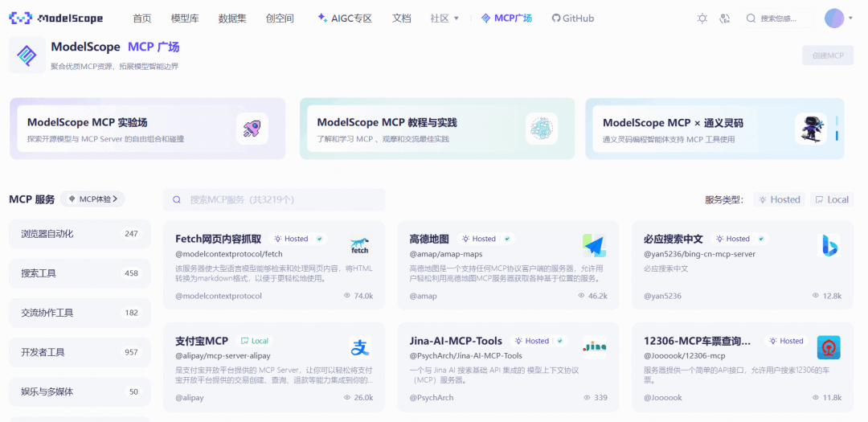The width and height of the screenshot is (868, 422).
Task: Open the 12306-MCP车票查询 service title
Action: [697, 341]
